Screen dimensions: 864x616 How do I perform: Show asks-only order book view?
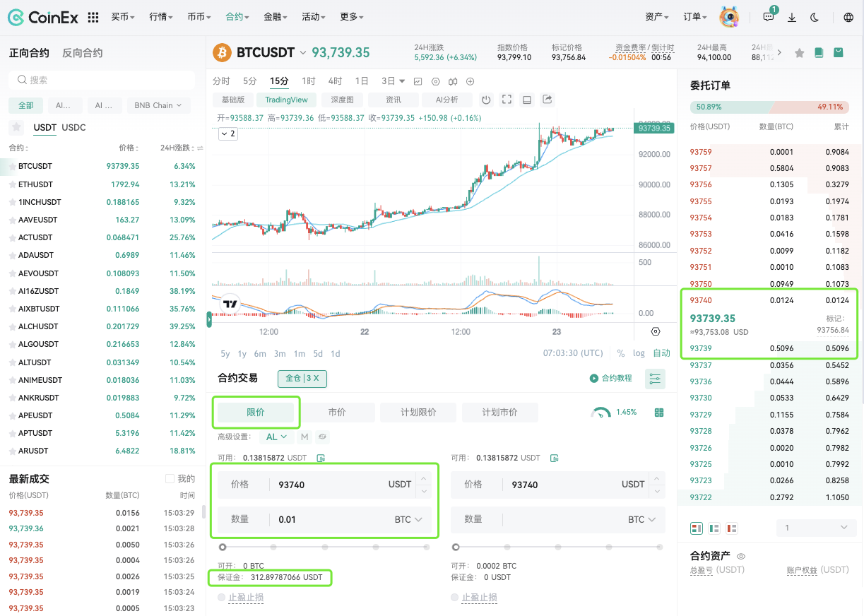pyautogui.click(x=732, y=528)
